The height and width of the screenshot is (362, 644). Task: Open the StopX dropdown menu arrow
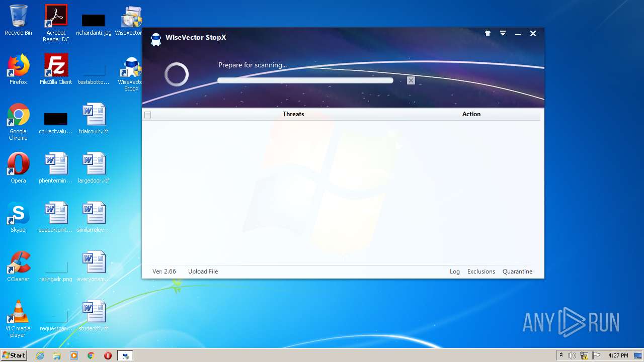click(503, 33)
